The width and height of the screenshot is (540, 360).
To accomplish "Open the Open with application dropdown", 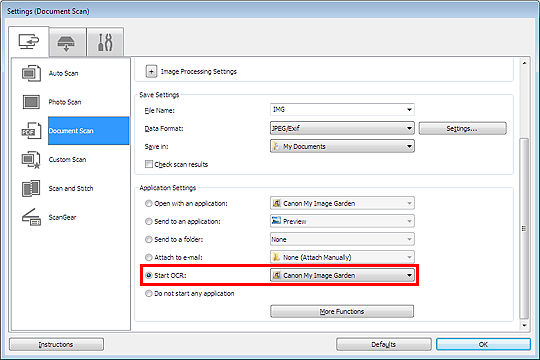I will 342,203.
